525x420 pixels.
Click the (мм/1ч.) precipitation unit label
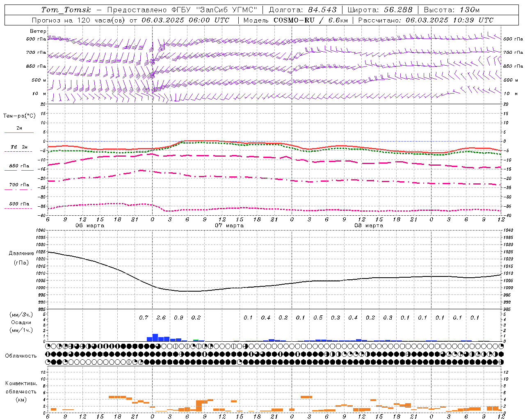pos(21,330)
